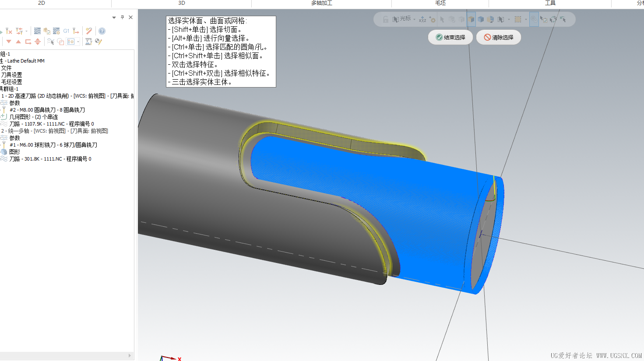644x361 pixels.
Task: Select the 文件 tree item
Action: point(6,68)
